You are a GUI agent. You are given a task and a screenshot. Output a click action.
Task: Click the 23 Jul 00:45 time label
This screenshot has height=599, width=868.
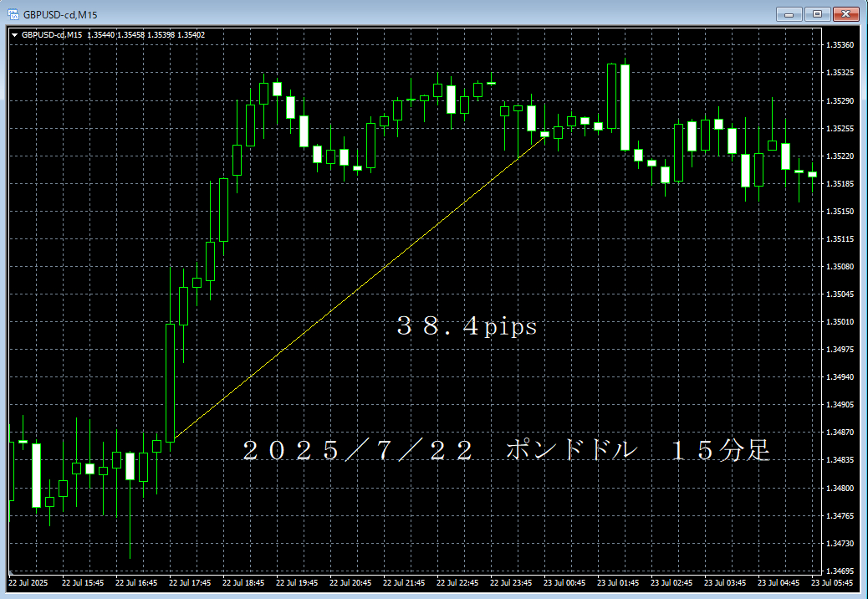[x=564, y=583]
